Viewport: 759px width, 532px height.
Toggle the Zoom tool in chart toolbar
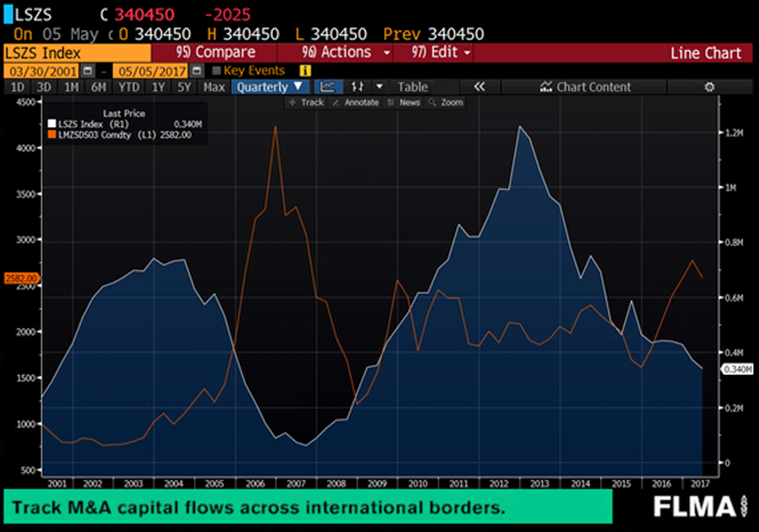[x=446, y=103]
